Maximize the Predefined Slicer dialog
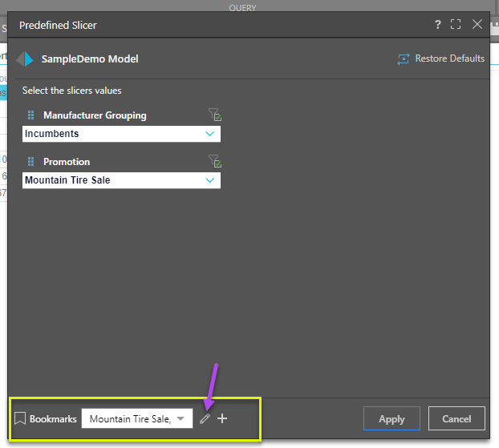The height and width of the screenshot is (448, 499). [x=456, y=25]
